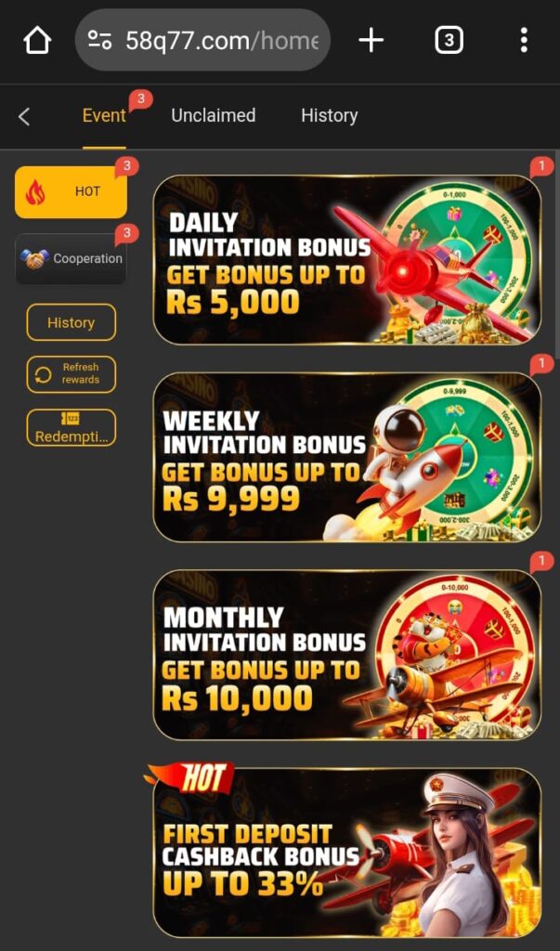The width and height of the screenshot is (560, 951).
Task: Go back using the left arrow
Action: point(24,116)
